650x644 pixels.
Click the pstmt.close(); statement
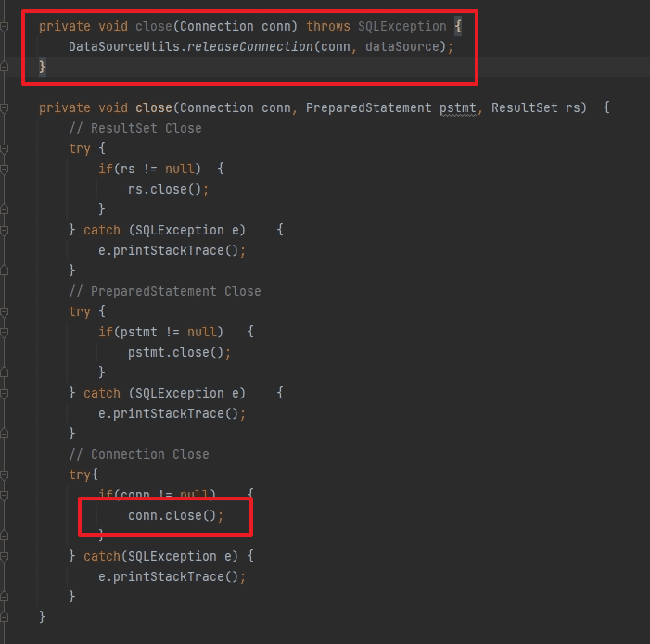pos(179,353)
